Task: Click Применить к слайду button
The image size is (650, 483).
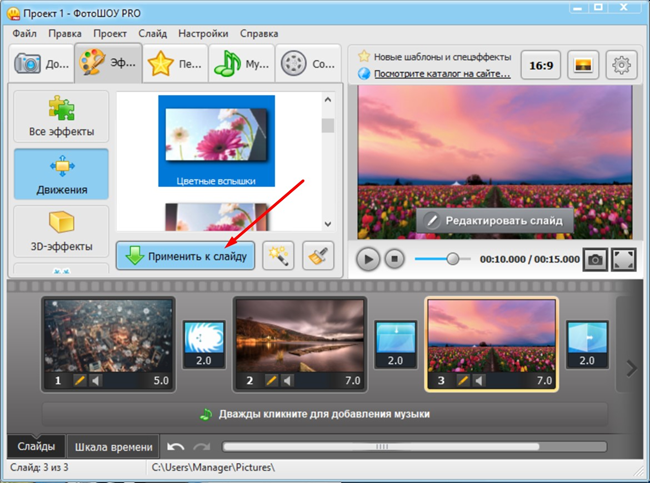Action: [186, 255]
